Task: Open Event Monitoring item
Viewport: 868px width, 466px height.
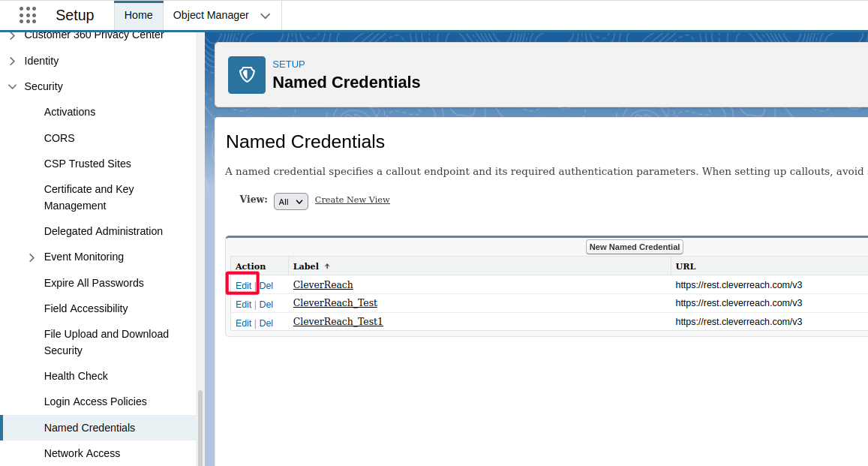Action: 84,257
